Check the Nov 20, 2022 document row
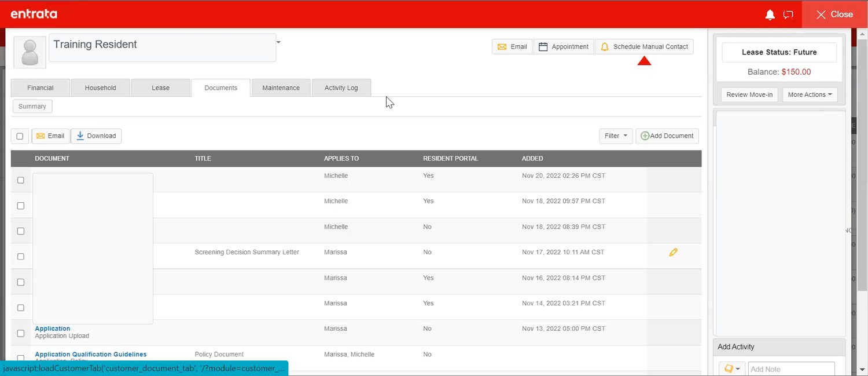The image size is (868, 376). (21, 180)
